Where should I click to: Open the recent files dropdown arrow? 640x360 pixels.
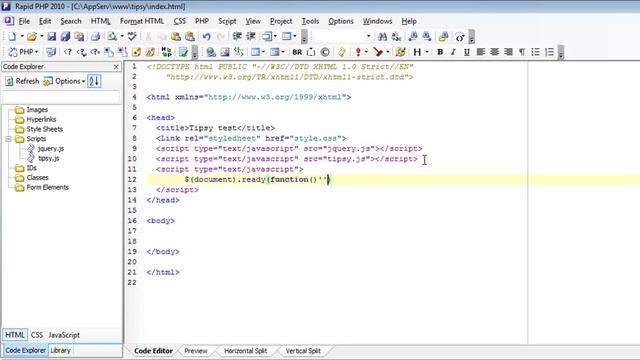[x=41, y=37]
